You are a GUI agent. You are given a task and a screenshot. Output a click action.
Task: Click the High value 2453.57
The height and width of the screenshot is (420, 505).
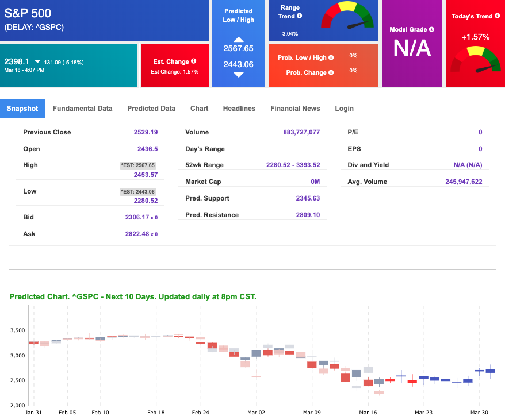[x=146, y=175]
